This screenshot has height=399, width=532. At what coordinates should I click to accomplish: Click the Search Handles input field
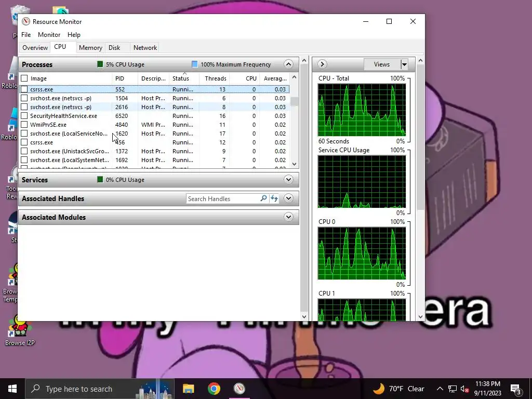223,198
